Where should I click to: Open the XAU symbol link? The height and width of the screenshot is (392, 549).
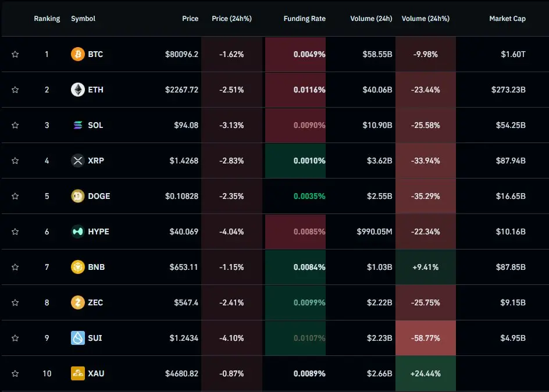96,373
